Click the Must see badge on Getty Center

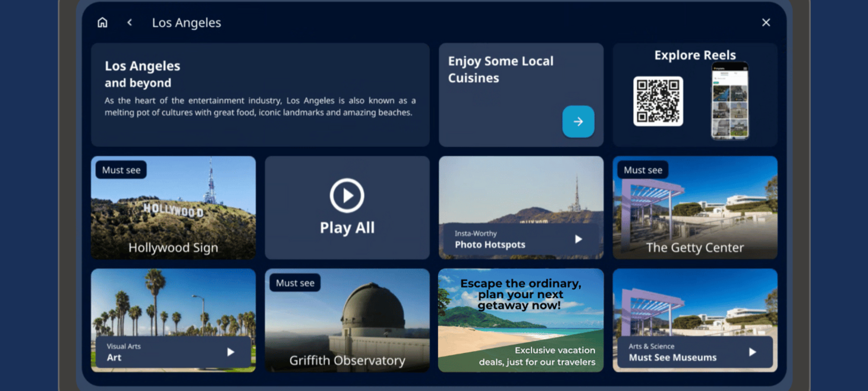click(x=643, y=170)
